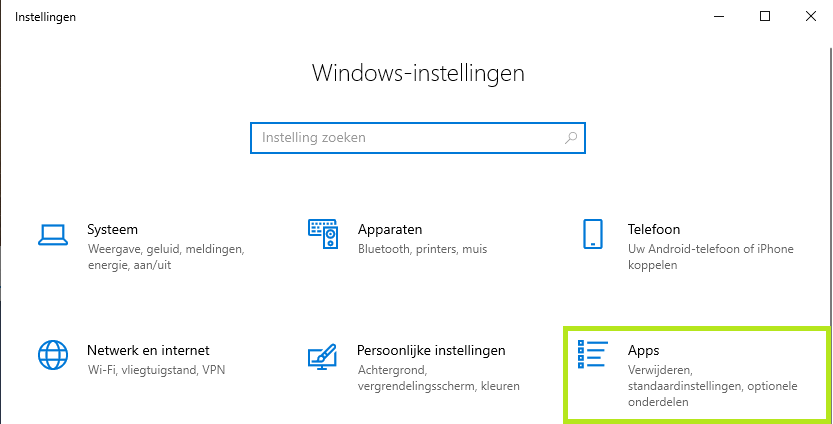Screen dimensions: 833x424
Task: Focus the Instelling zoeken search field
Action: pos(418,138)
